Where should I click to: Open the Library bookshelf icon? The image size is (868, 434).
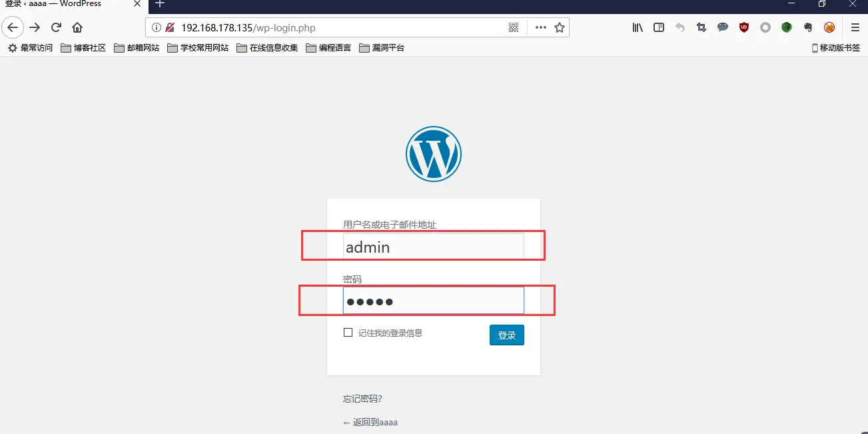coord(638,27)
